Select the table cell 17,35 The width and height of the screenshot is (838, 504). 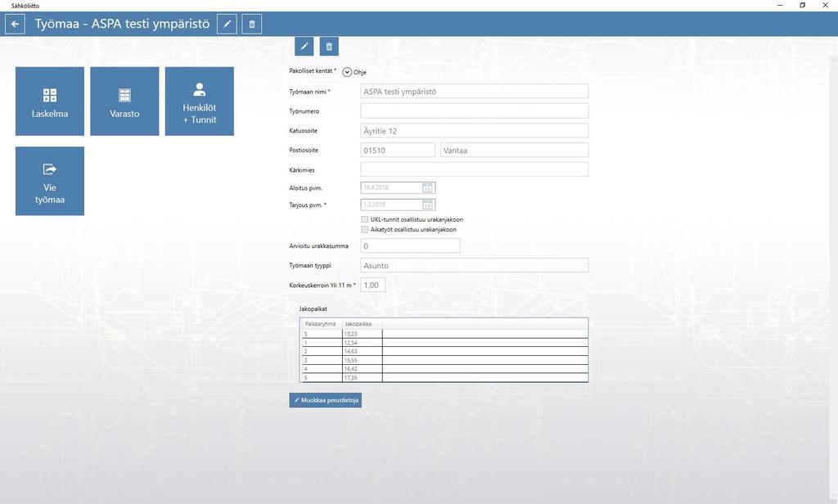point(363,377)
